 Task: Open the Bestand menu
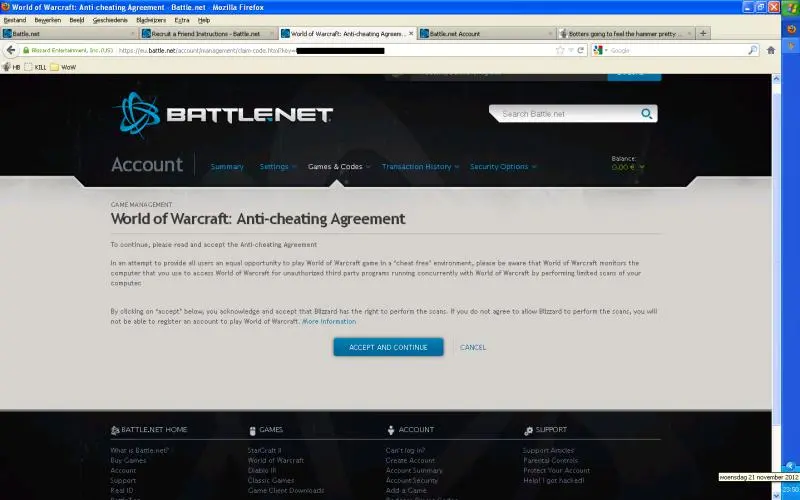point(15,20)
